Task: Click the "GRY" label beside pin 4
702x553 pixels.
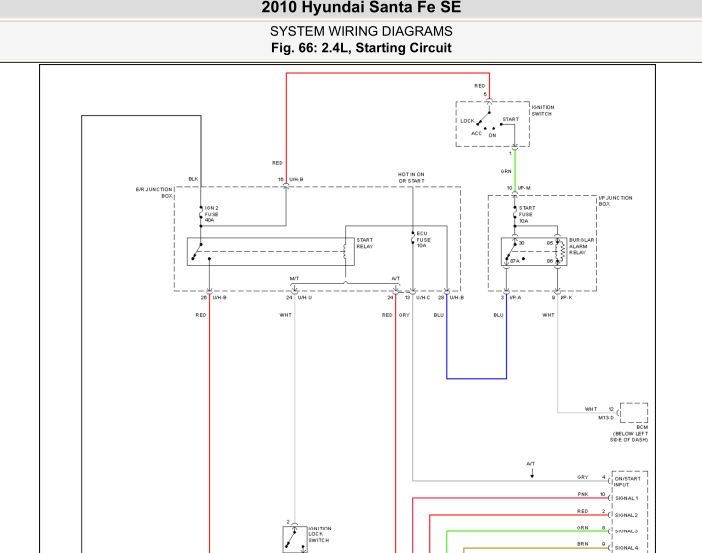Action: coord(582,477)
